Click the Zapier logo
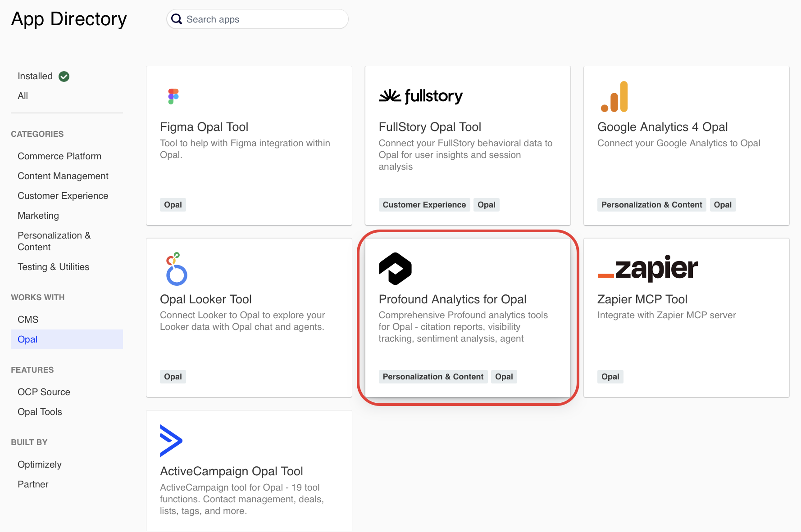 pyautogui.click(x=647, y=269)
